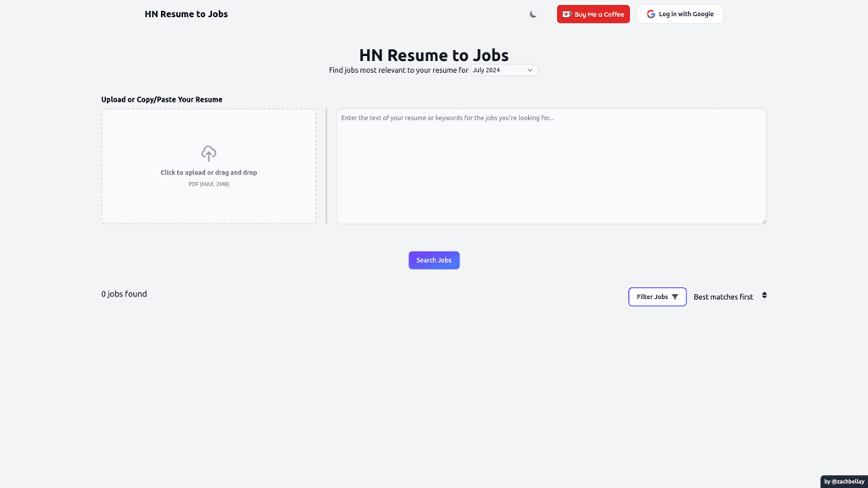Open the July 2024 month dropdown

click(504, 70)
